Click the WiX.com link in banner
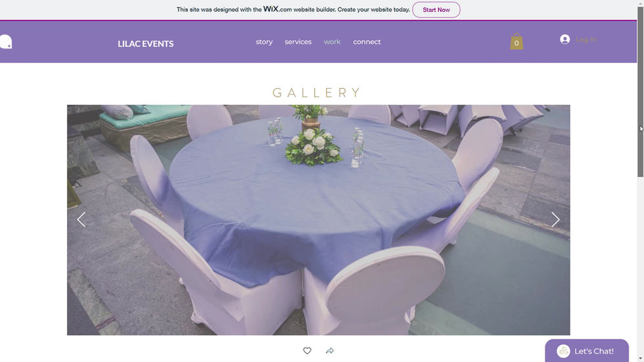This screenshot has height=362, width=644. (x=277, y=9)
